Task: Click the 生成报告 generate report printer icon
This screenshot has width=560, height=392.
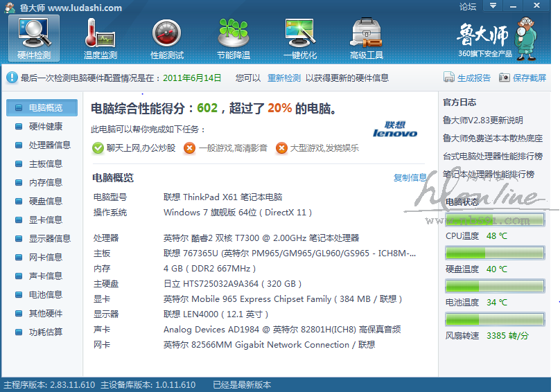Action: [449, 78]
